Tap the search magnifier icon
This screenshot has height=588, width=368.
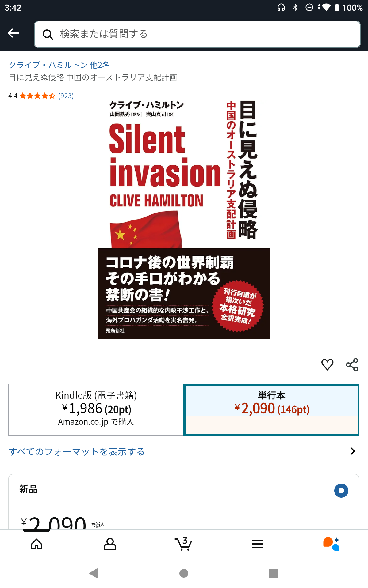[x=48, y=35]
